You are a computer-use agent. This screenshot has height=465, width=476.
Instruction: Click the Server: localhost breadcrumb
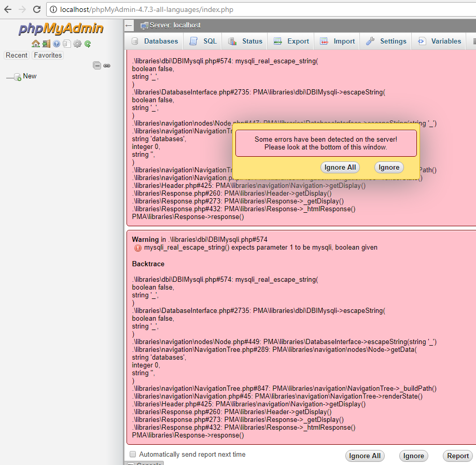175,25
